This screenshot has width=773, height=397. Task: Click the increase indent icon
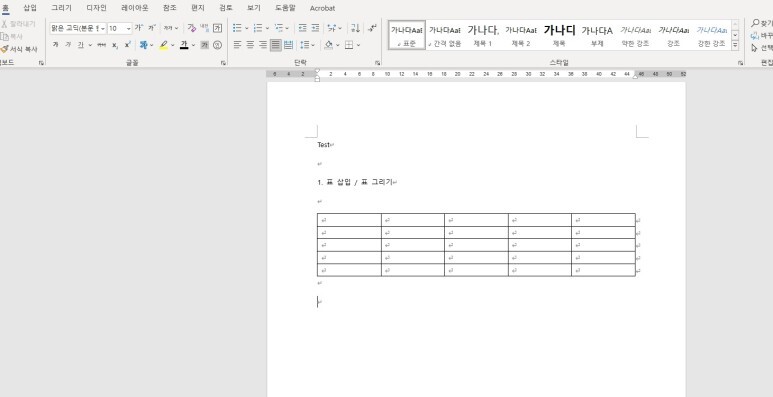click(x=315, y=28)
